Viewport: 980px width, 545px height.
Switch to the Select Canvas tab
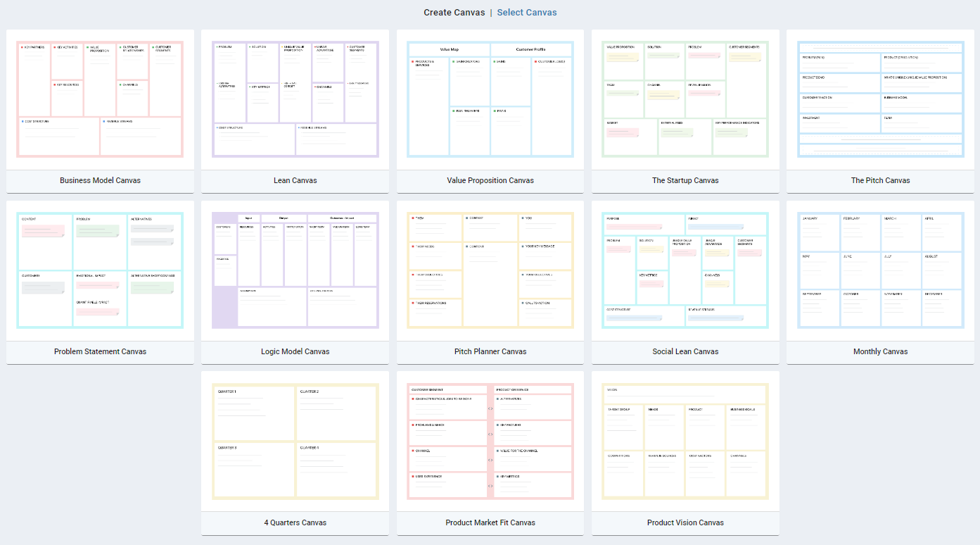[527, 12]
